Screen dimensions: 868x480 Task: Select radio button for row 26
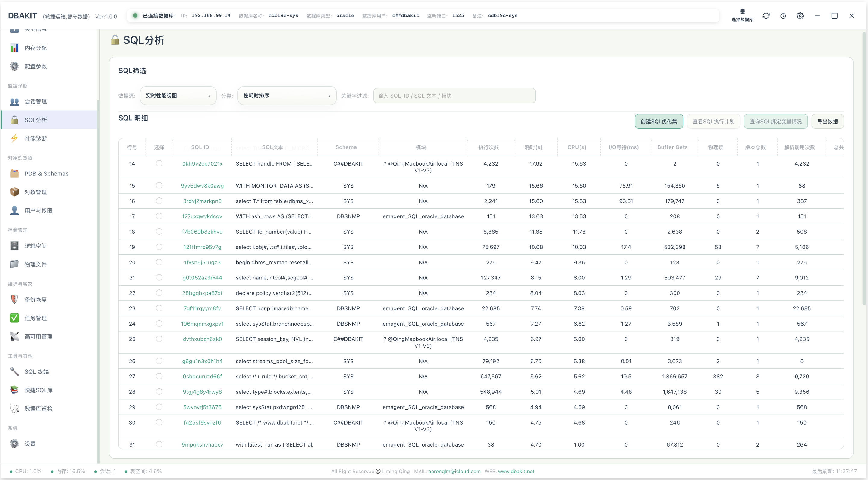pos(159,361)
